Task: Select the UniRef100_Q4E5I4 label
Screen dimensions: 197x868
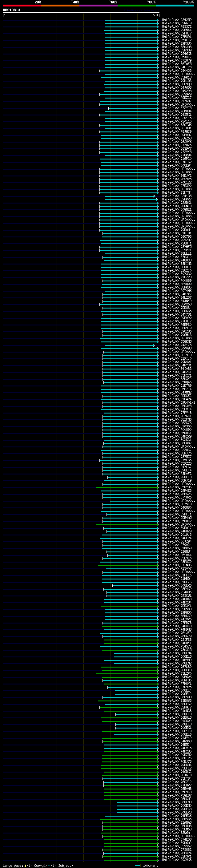Action: [x=176, y=745]
